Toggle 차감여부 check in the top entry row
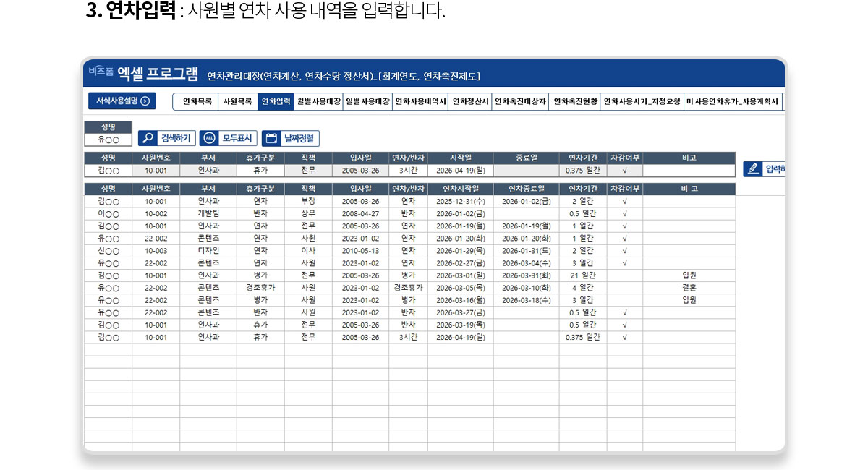 [624, 171]
